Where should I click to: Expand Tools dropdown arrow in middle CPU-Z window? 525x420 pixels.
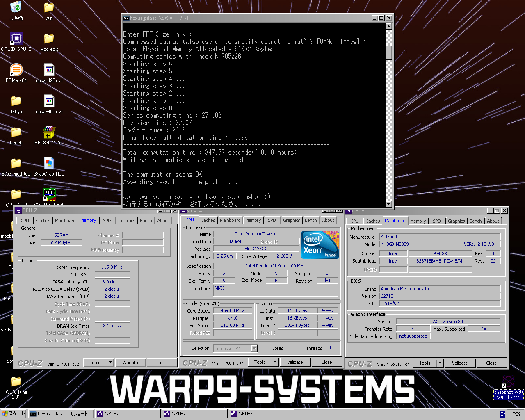click(x=275, y=362)
